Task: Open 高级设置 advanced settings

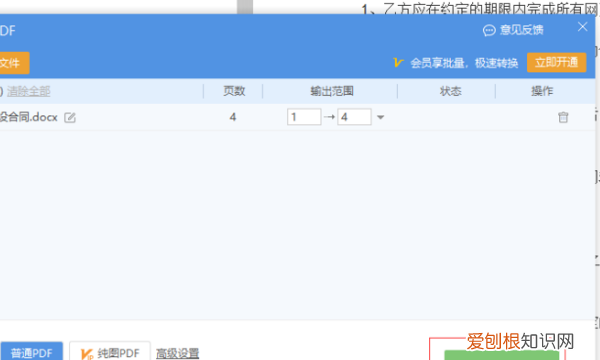Action: [x=178, y=353]
